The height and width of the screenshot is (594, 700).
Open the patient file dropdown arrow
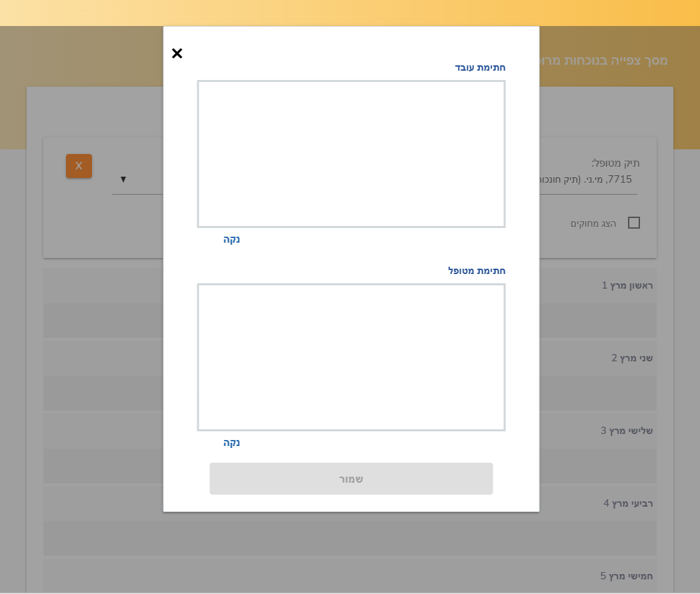point(123,179)
